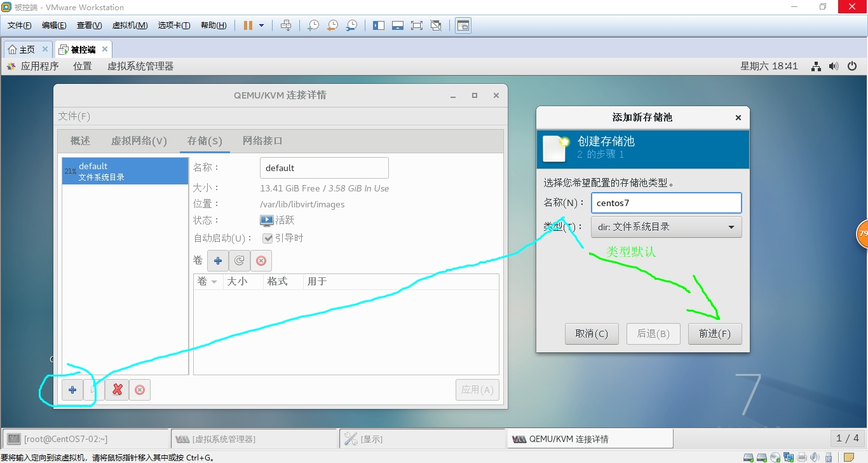The height and width of the screenshot is (463, 868).
Task: Delete the selected volume
Action: click(x=261, y=261)
